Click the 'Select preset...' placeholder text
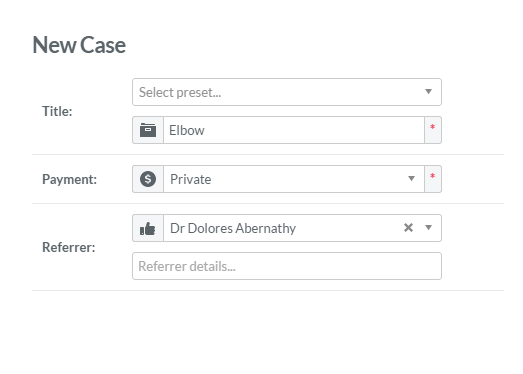 (x=180, y=92)
